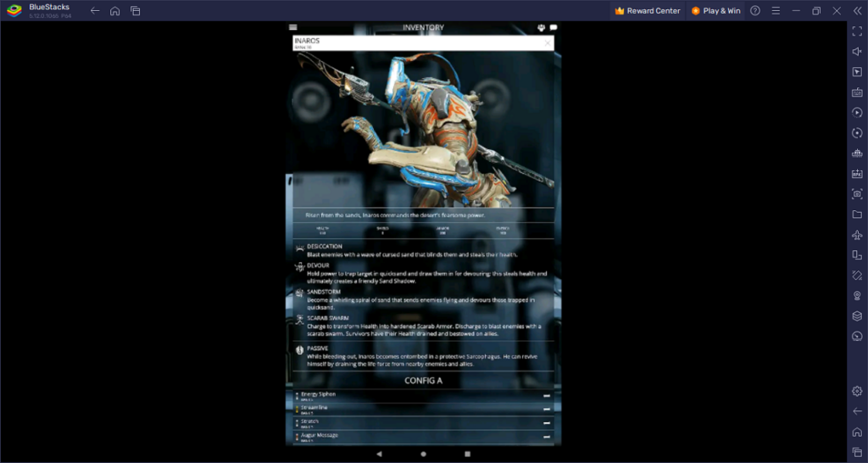Select the CONFIG A heading
868x463 pixels.
point(424,381)
